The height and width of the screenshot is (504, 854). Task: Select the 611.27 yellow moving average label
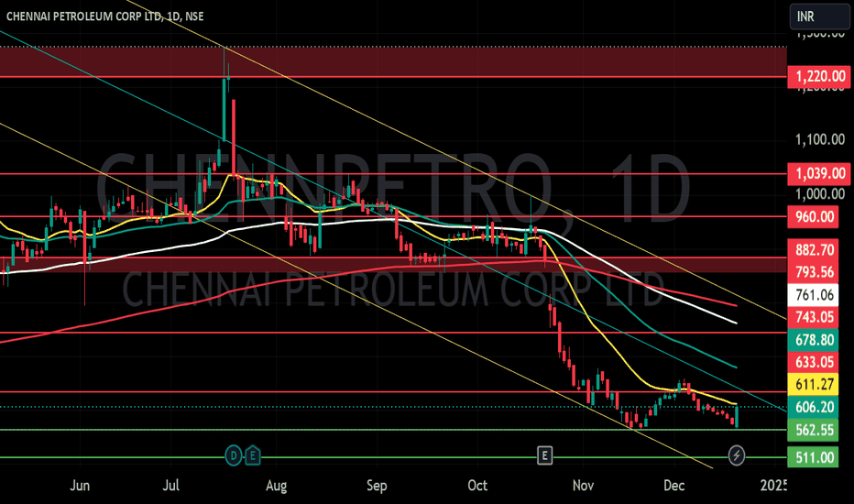815,385
